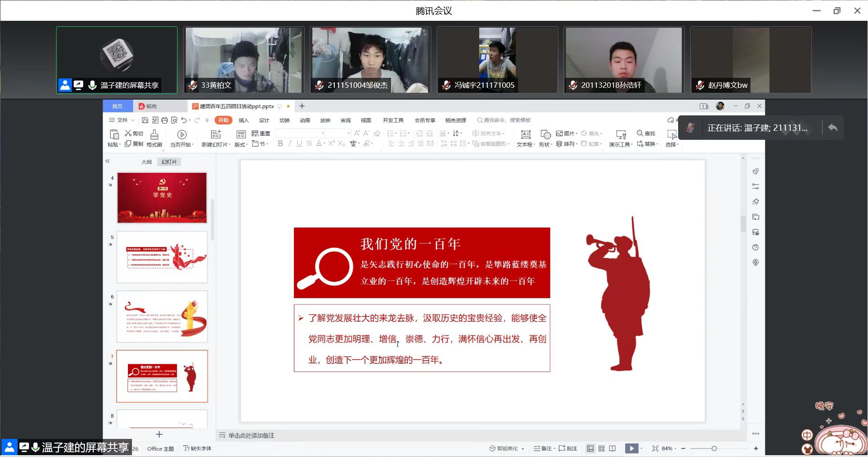Click the Undo arrow icon
The height and width of the screenshot is (457, 868).
pyautogui.click(x=184, y=120)
